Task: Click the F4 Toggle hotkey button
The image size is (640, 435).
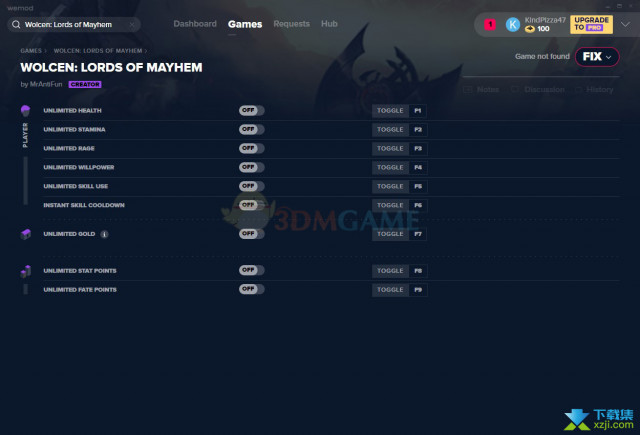Action: (399, 167)
